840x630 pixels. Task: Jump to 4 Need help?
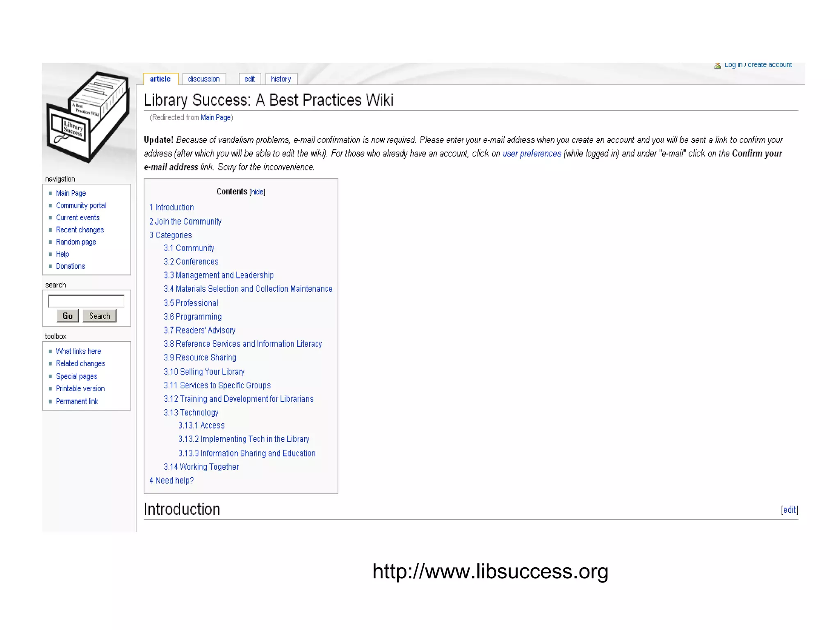tap(171, 480)
